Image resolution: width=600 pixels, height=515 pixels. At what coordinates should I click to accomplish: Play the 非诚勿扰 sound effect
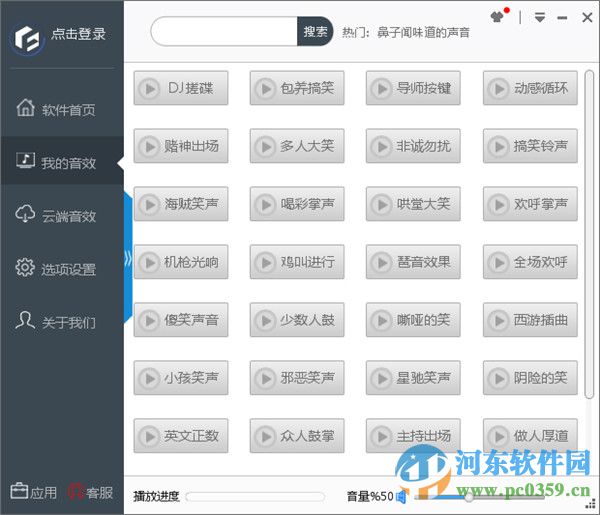tap(413, 146)
